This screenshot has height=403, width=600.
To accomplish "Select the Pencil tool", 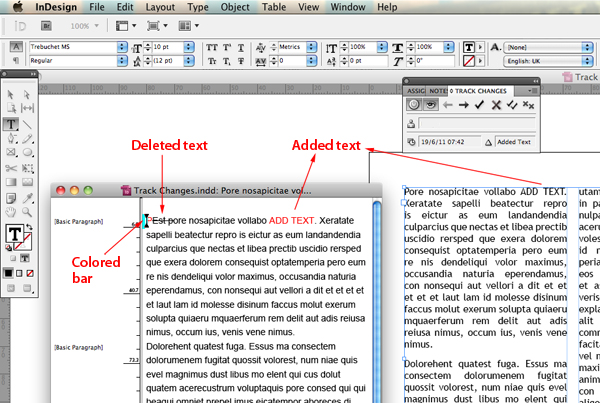I will click(27, 138).
